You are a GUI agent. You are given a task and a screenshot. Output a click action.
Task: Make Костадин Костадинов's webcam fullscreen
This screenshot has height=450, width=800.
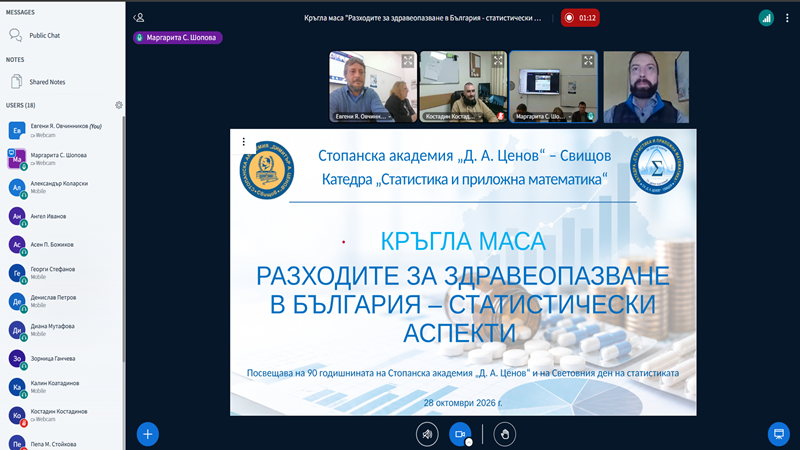tap(498, 61)
